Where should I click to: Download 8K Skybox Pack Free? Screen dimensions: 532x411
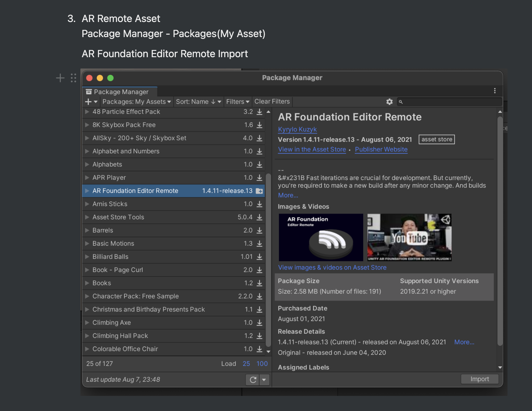click(x=259, y=125)
